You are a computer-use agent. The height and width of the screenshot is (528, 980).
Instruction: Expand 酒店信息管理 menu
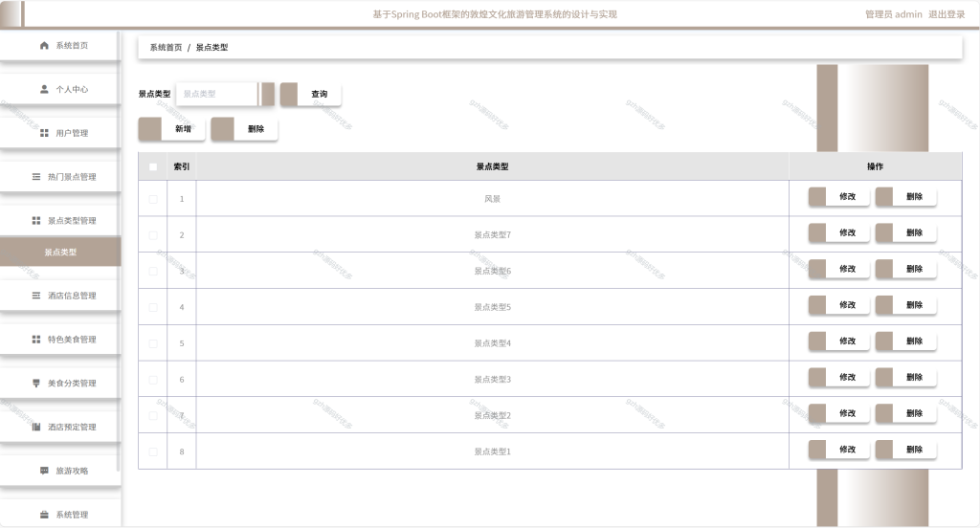(x=60, y=296)
